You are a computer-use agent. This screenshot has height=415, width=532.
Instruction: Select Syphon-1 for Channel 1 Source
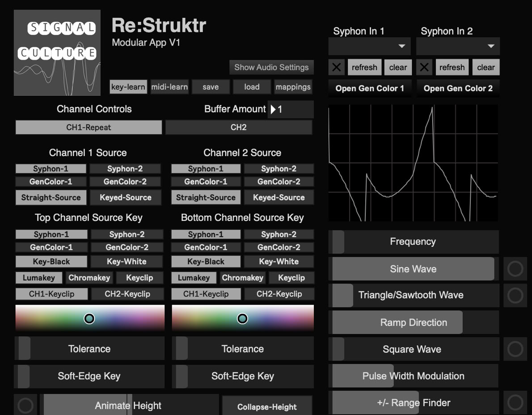(51, 169)
